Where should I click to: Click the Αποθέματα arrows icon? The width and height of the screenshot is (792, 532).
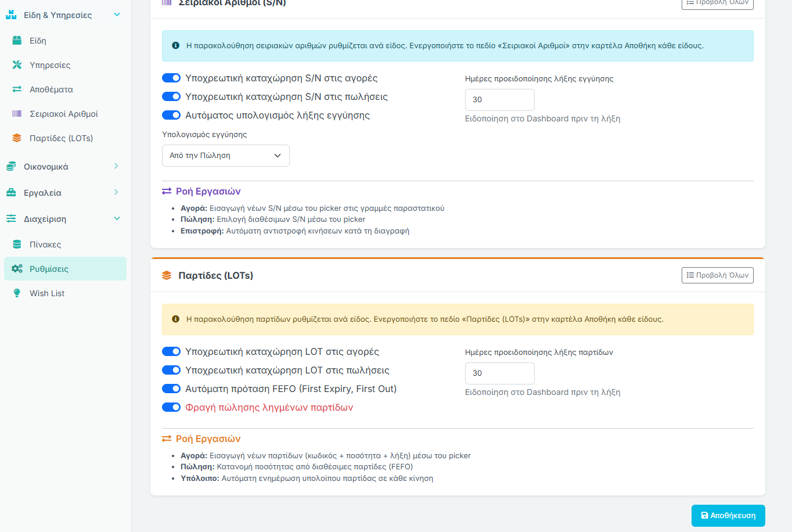click(17, 89)
